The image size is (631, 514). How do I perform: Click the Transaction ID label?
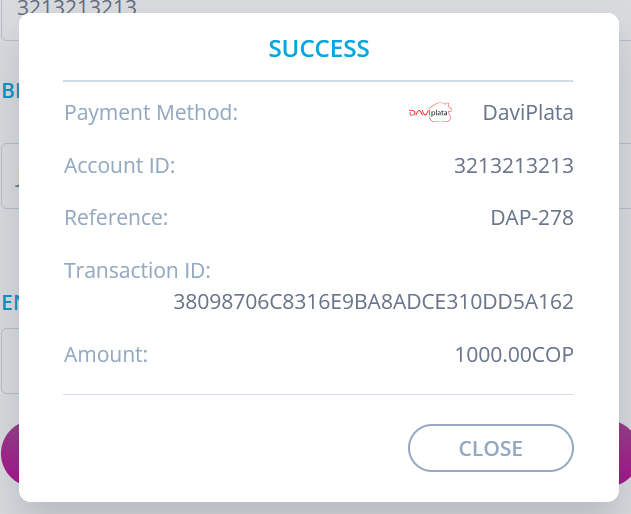(137, 270)
